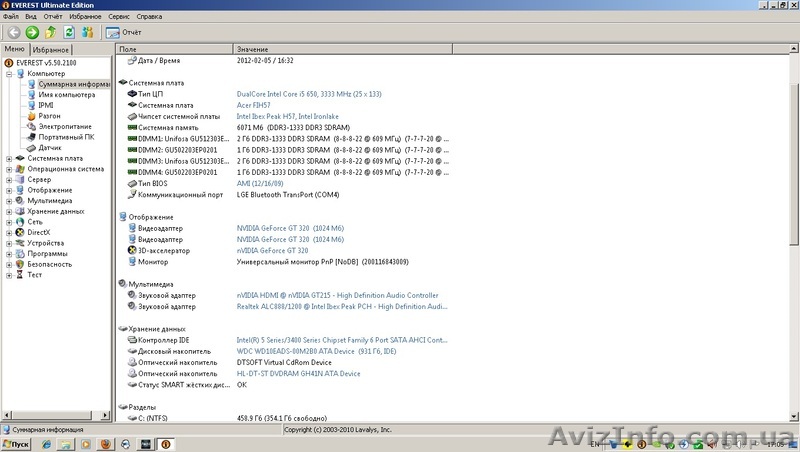Expand the Хранение данных tree node
The height and width of the screenshot is (452, 800).
(9, 212)
